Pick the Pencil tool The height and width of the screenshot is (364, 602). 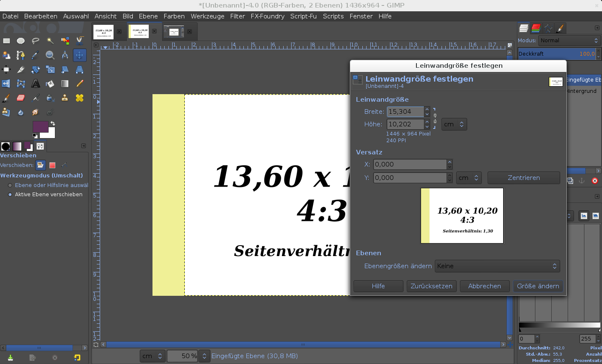80,84
